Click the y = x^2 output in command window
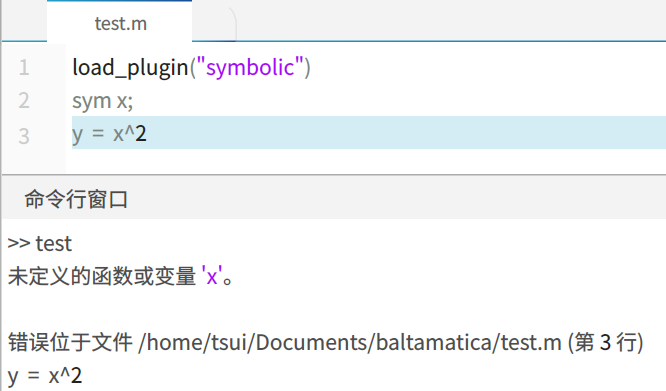666x391 pixels. (x=45, y=376)
